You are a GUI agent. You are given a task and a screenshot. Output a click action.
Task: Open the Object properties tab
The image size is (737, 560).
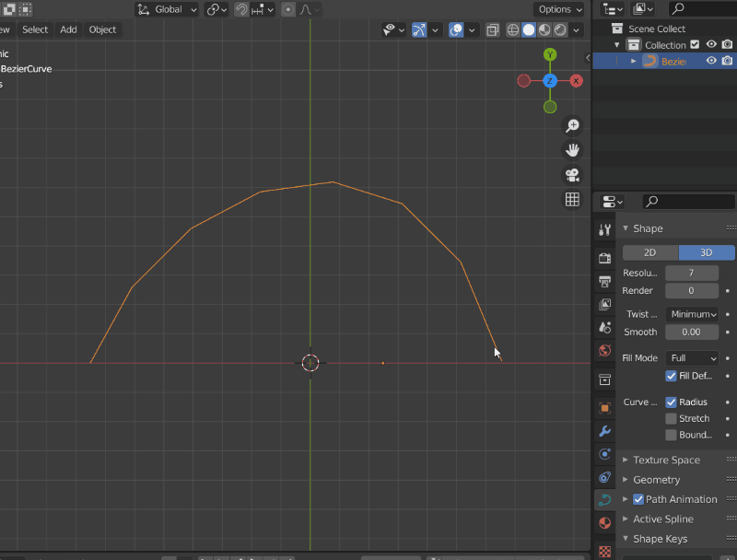[605, 408]
